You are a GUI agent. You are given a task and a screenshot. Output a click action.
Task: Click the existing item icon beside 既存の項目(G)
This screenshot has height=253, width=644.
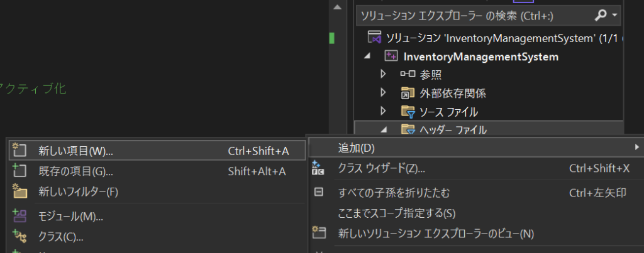pos(19,171)
